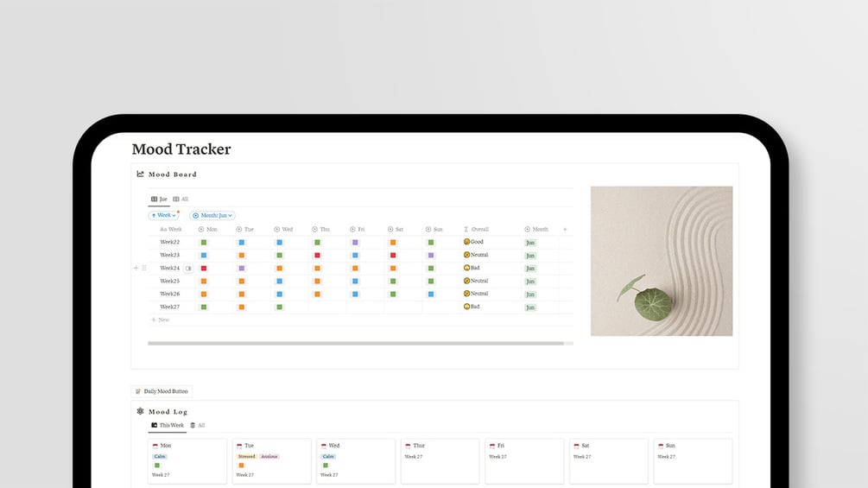Click the zen sand garden image

click(x=662, y=261)
